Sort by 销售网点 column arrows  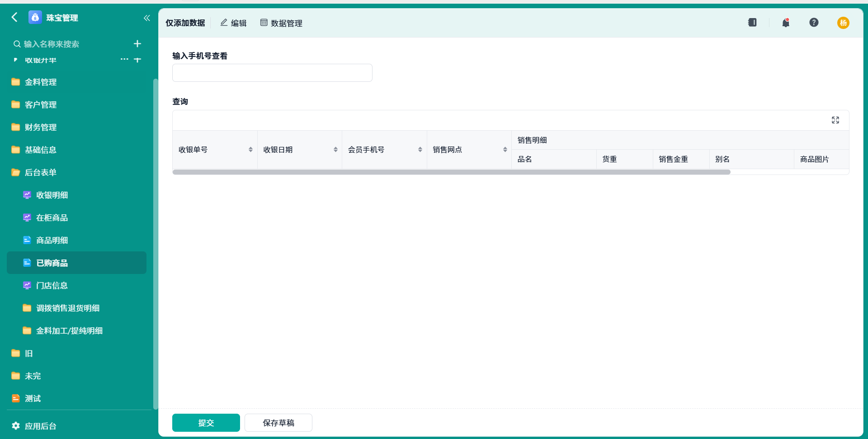[x=505, y=150]
